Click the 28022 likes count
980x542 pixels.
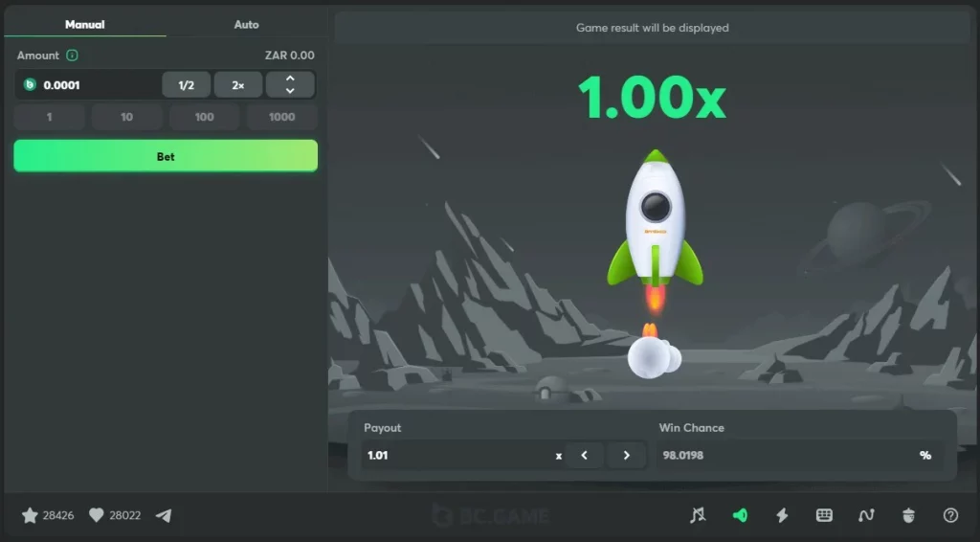(125, 515)
